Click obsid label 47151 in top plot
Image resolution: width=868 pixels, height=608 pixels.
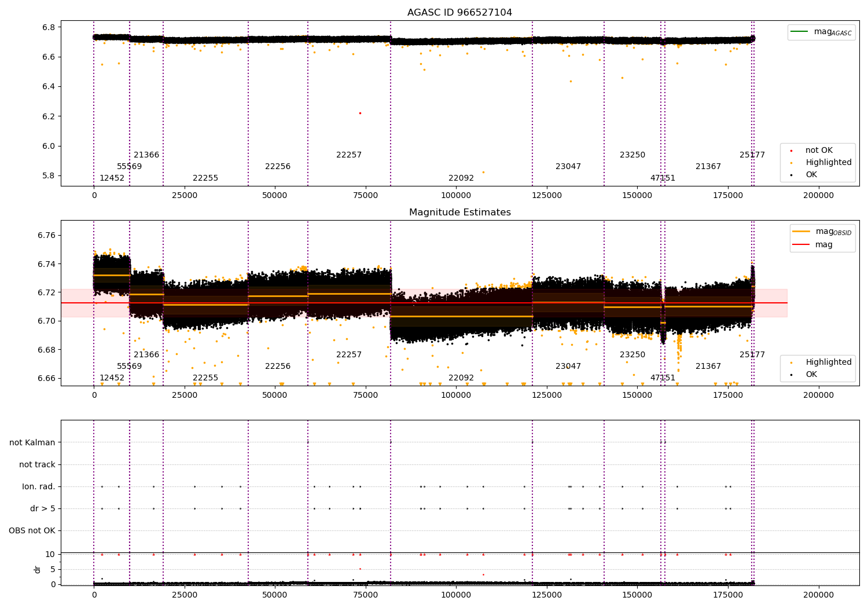pyautogui.click(x=663, y=178)
